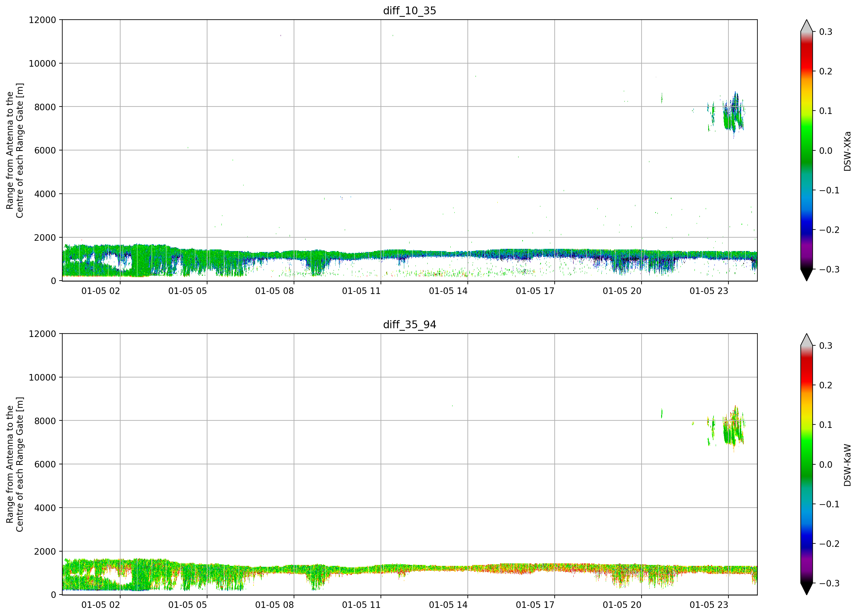Click the 8000 y-tick on diff_10_35 plot

(x=45, y=107)
